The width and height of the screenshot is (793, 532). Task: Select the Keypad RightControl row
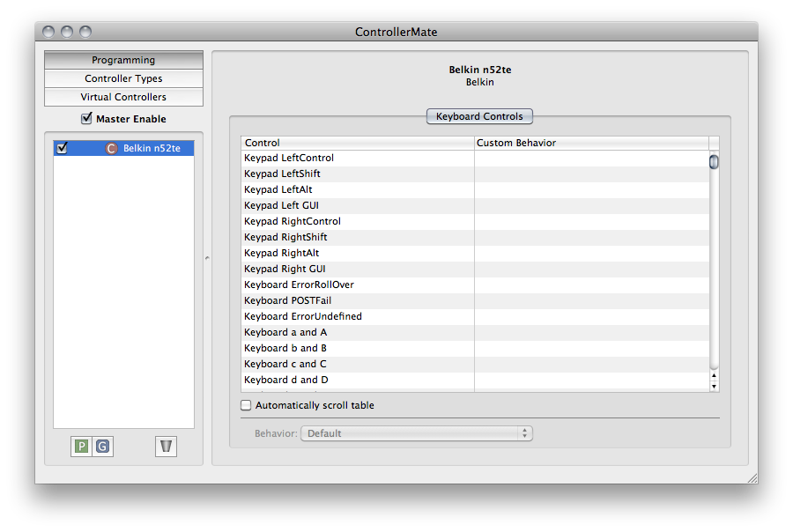pos(476,221)
